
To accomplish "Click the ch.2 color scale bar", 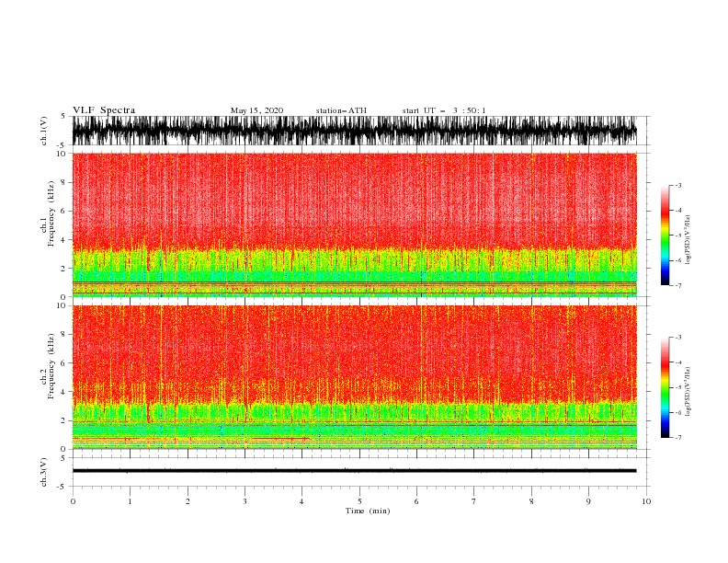I will pyautogui.click(x=665, y=387).
